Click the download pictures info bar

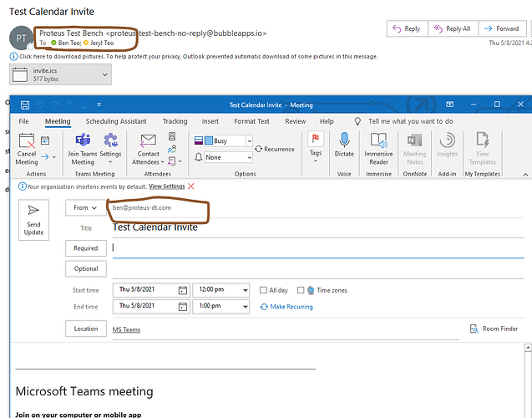tap(194, 56)
